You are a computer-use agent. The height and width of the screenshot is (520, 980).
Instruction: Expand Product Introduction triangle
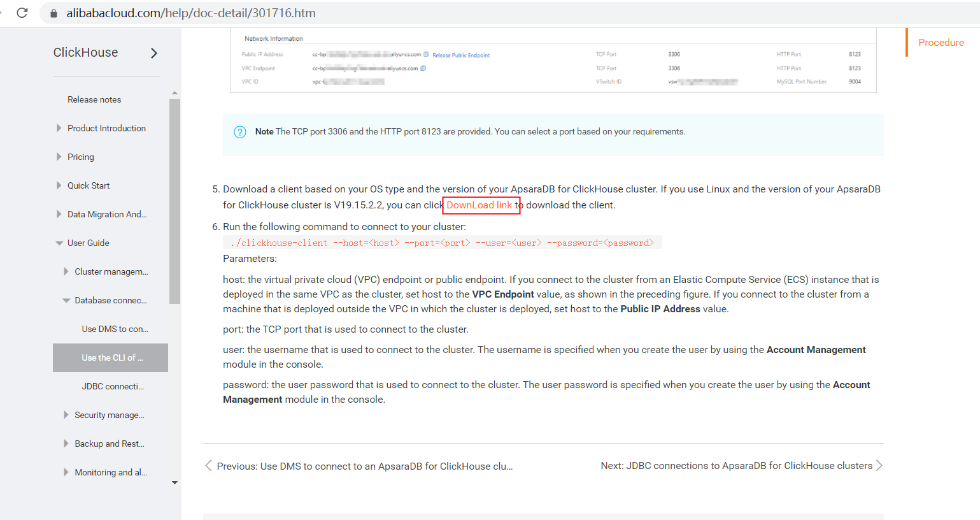[59, 128]
